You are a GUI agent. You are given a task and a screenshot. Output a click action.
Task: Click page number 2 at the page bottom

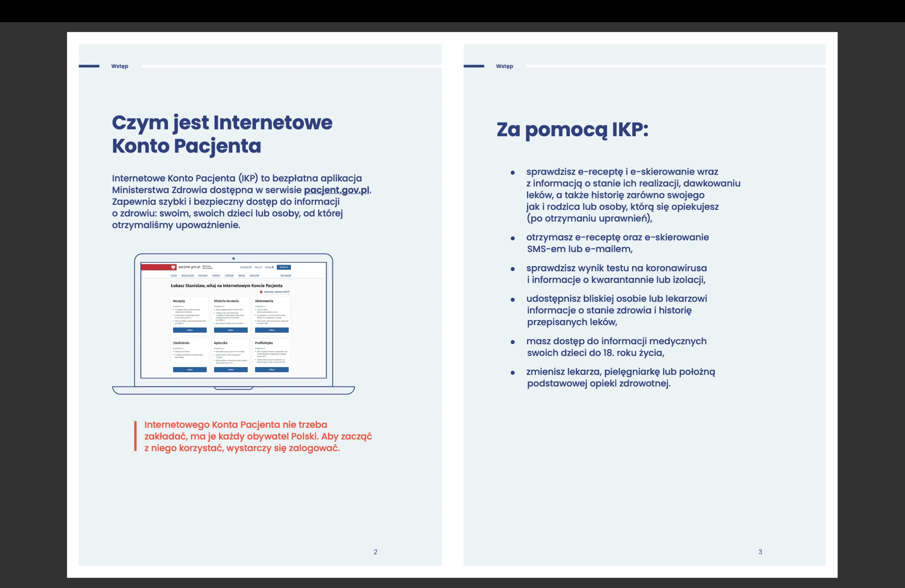point(375,552)
